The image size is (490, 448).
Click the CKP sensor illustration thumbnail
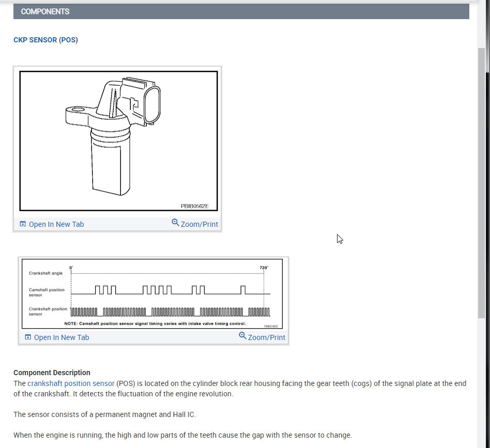(118, 141)
